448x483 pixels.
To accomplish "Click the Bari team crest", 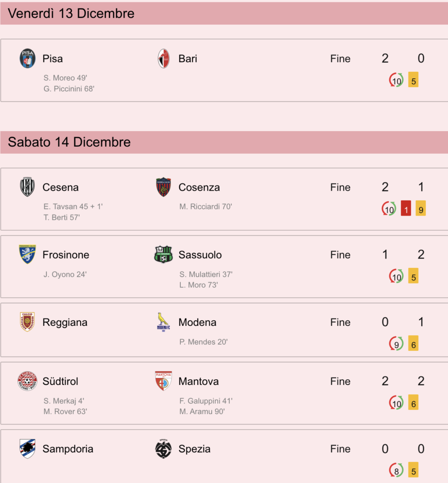I will click(x=163, y=58).
